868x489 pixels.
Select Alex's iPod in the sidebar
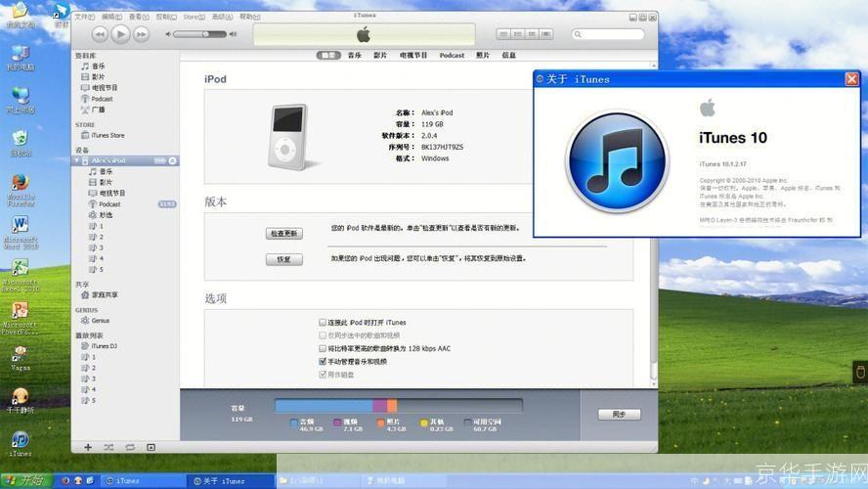click(x=126, y=160)
